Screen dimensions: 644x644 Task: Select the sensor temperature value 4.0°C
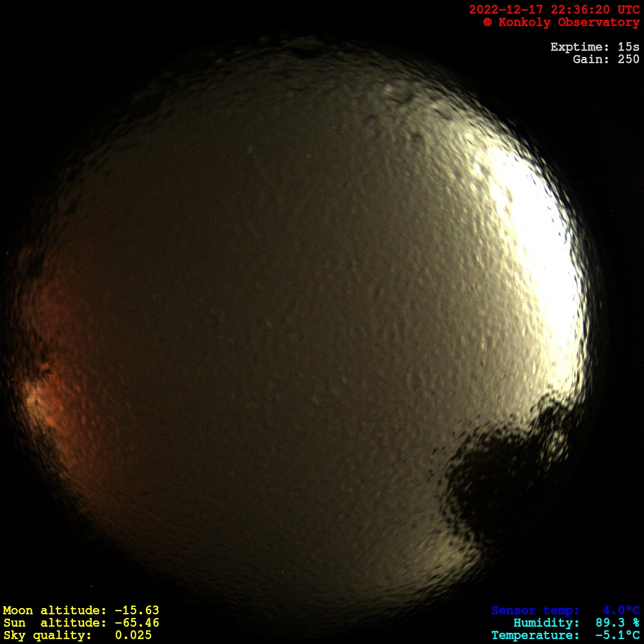621,611
